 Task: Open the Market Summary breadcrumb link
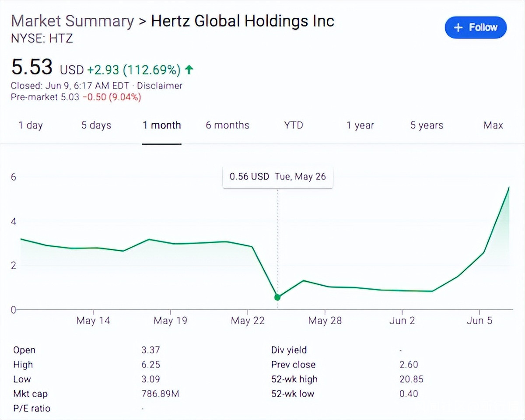pos(72,21)
